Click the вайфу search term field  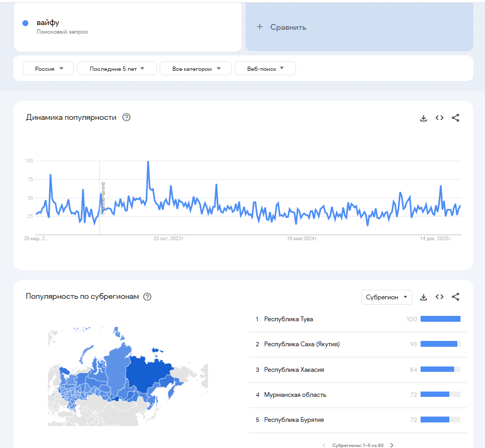[x=128, y=27]
